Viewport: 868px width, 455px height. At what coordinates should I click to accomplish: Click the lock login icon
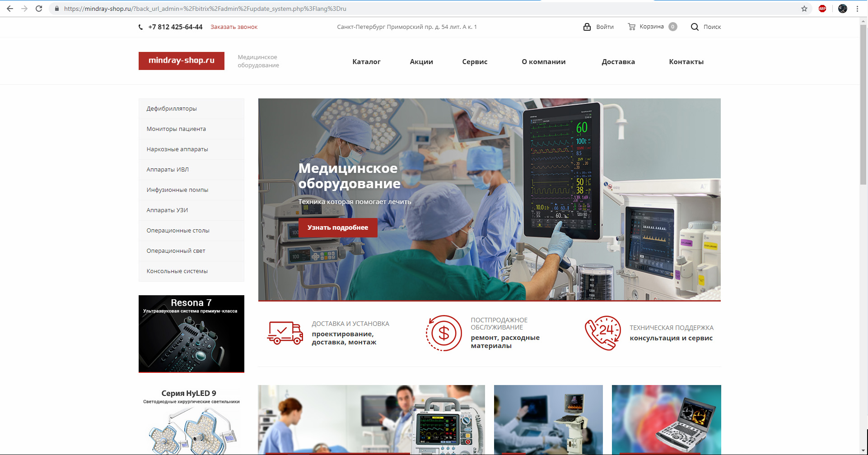587,27
